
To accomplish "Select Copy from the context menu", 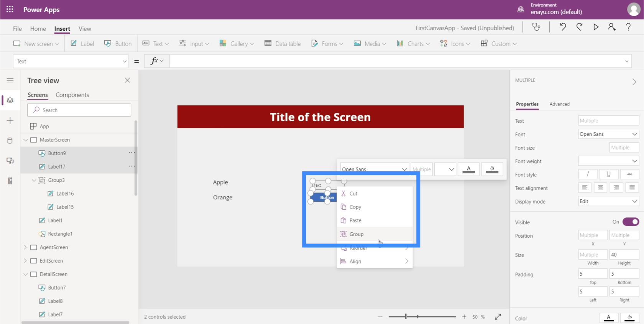I will pos(375,207).
